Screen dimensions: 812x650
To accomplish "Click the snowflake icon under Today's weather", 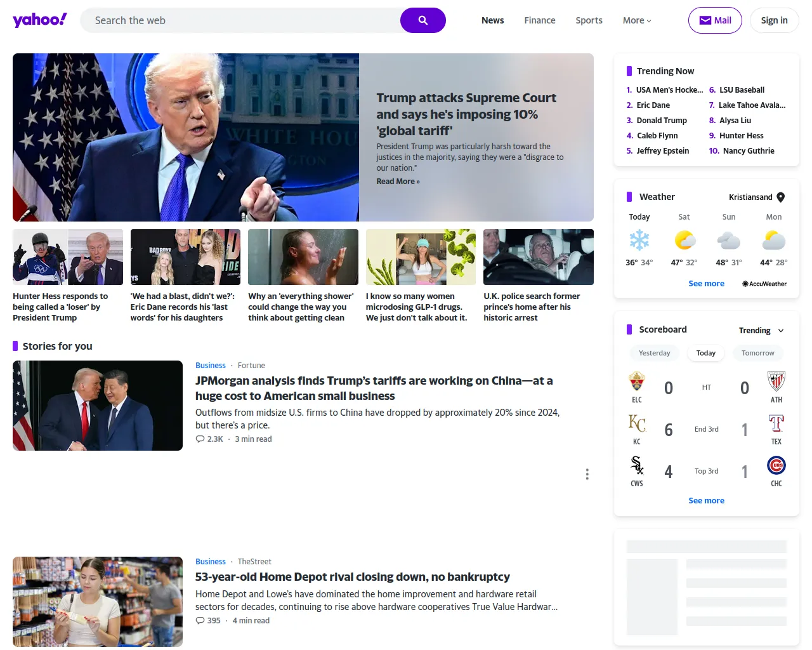I will tap(639, 240).
